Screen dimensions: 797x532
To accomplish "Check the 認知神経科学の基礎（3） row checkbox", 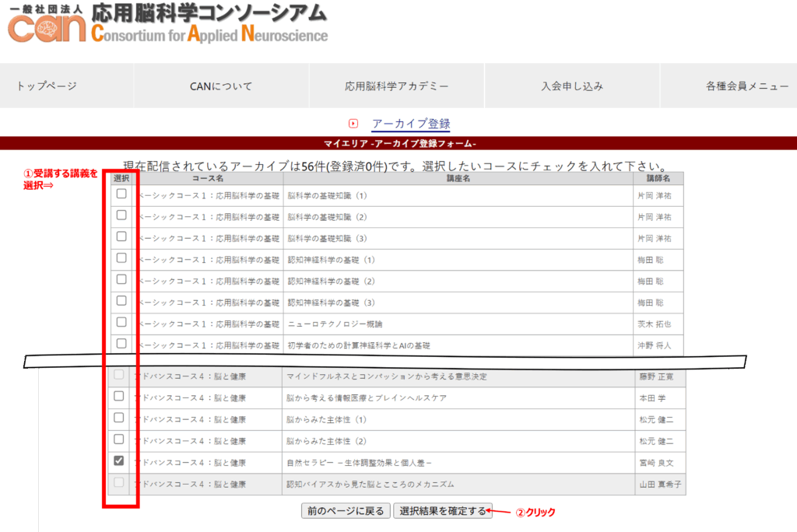I will (121, 301).
